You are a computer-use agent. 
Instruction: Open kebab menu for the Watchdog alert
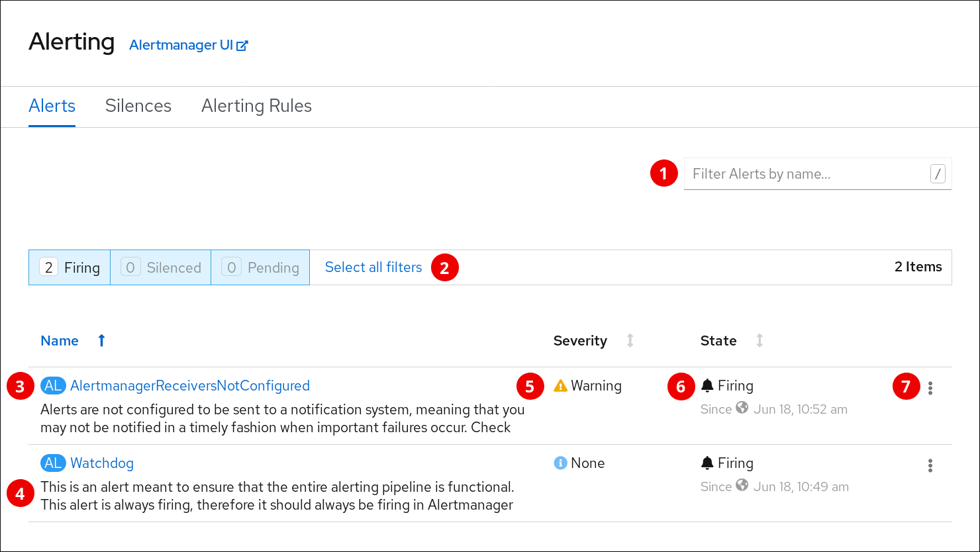coord(930,466)
